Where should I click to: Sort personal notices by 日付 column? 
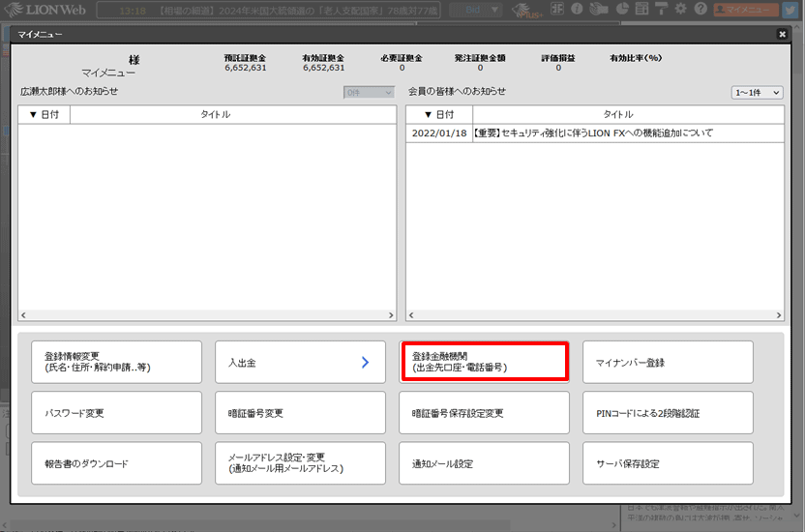(x=45, y=114)
